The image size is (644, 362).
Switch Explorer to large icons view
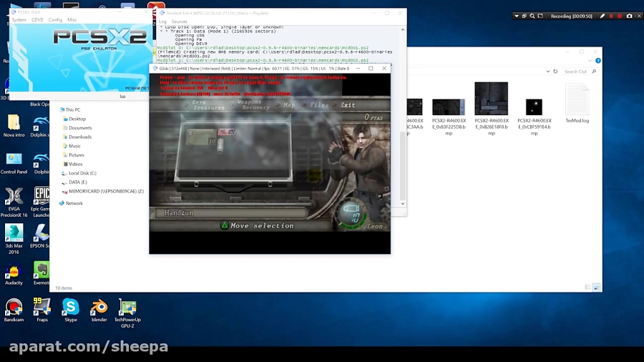coord(596,288)
